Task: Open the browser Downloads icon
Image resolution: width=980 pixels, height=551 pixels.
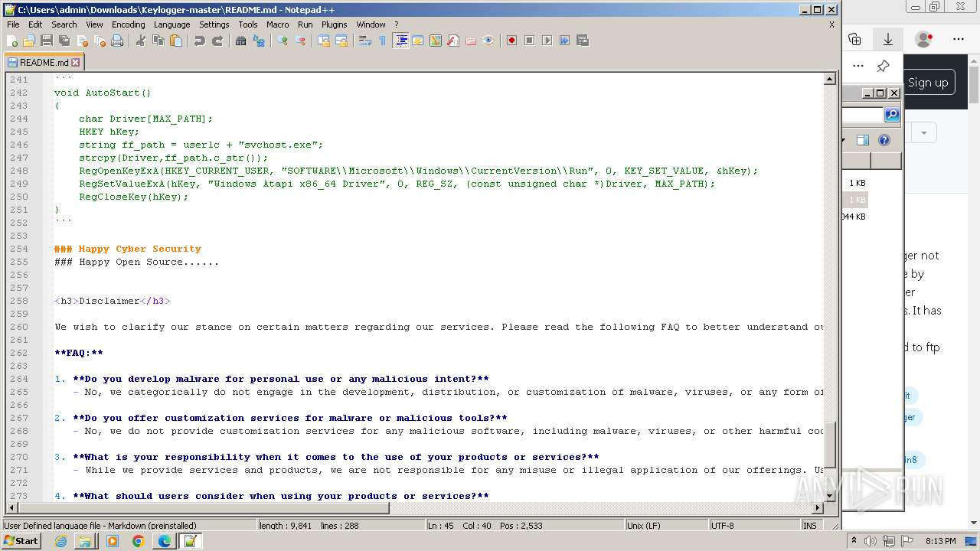Action: click(888, 39)
